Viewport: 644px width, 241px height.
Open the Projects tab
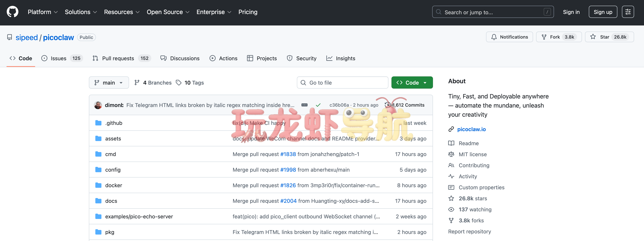pos(262,58)
